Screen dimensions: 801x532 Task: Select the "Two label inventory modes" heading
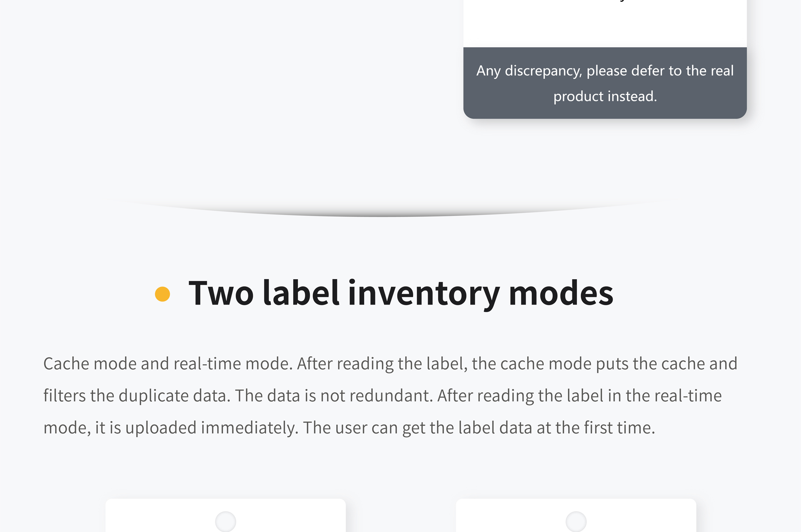coord(400,293)
